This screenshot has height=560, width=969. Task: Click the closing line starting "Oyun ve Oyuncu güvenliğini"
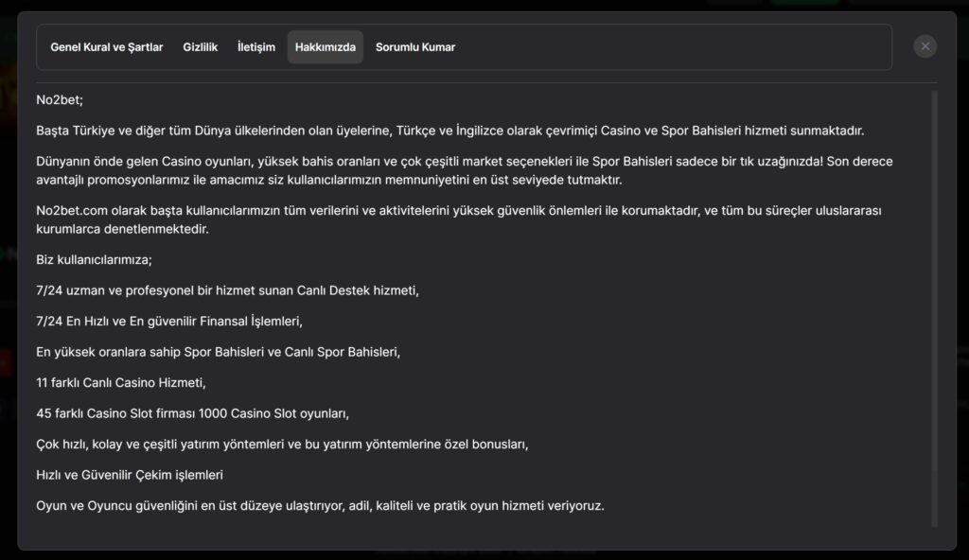320,505
